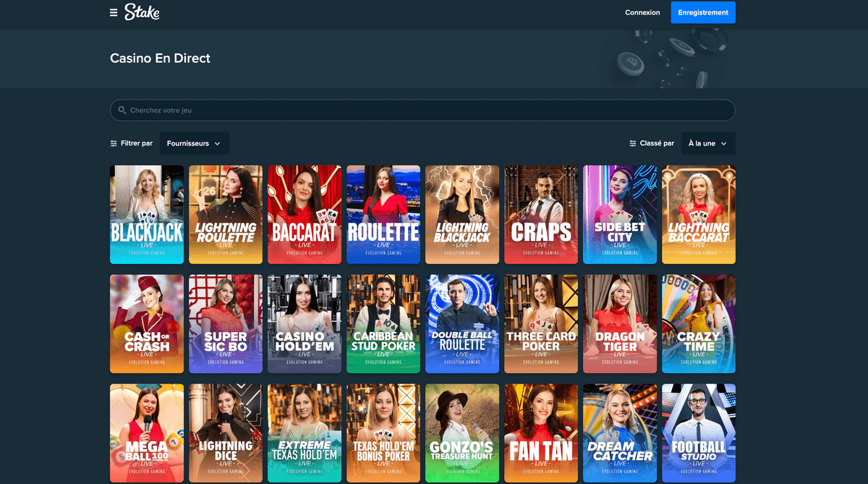Click the Casino En Direct heading
This screenshot has width=868, height=484.
pyautogui.click(x=160, y=59)
